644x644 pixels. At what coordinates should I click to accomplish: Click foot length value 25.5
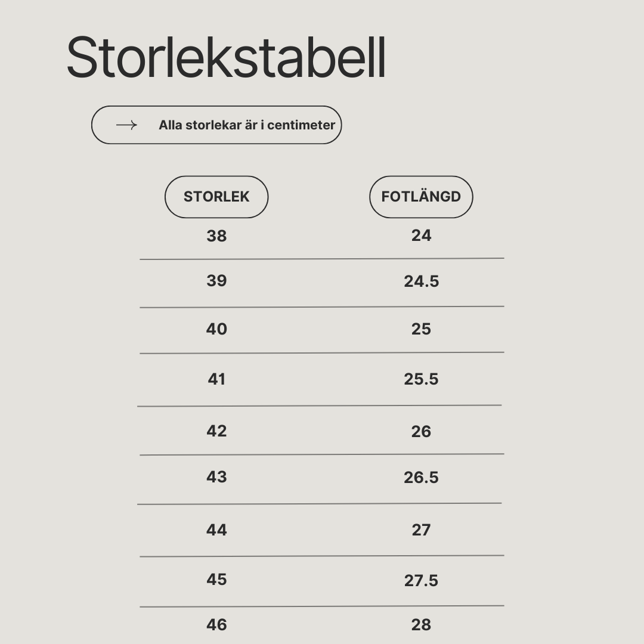(421, 379)
